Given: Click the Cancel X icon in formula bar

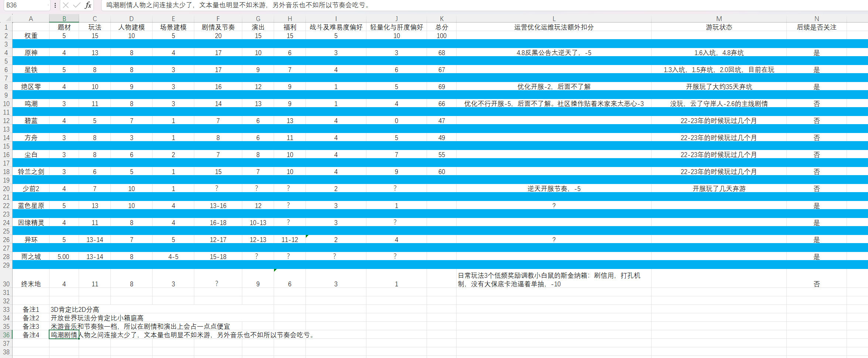Looking at the screenshot, I should tap(66, 5).
